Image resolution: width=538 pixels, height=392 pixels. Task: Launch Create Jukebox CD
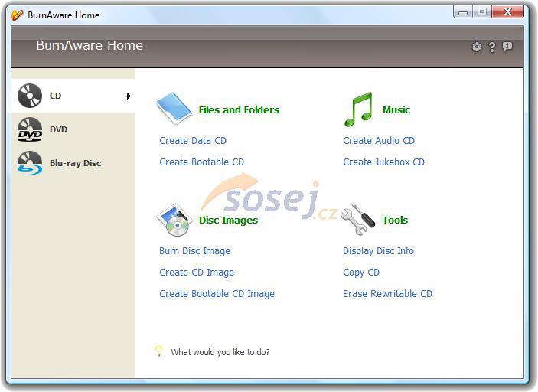point(384,162)
